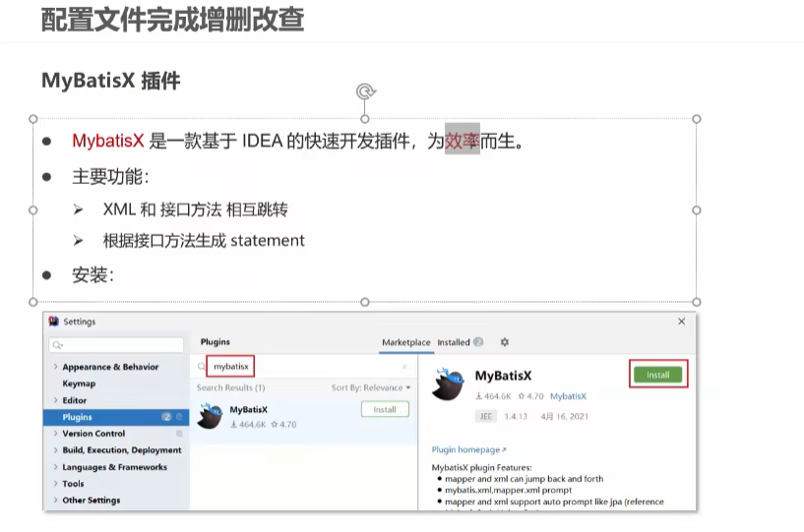Select the MyBatisX result row
The image size is (804, 532).
304,416
